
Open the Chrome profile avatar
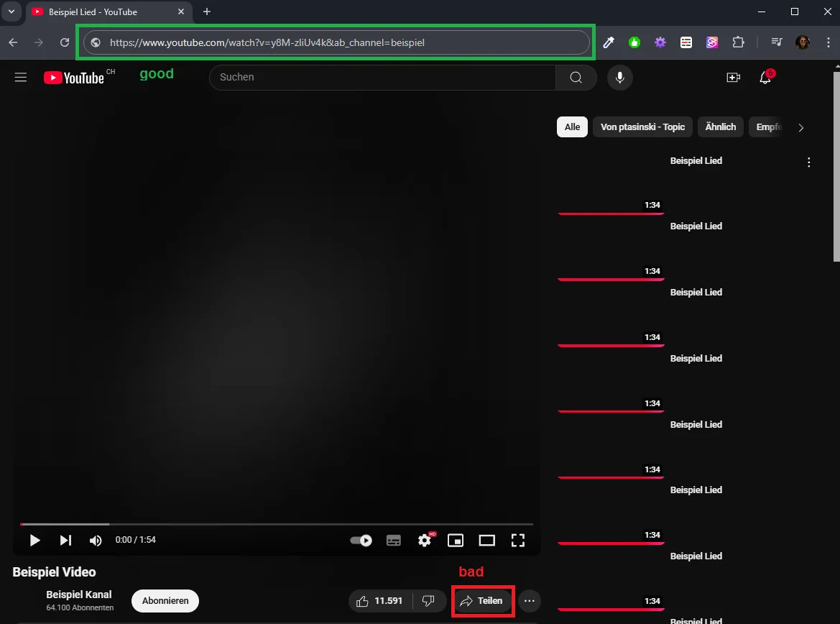(803, 42)
